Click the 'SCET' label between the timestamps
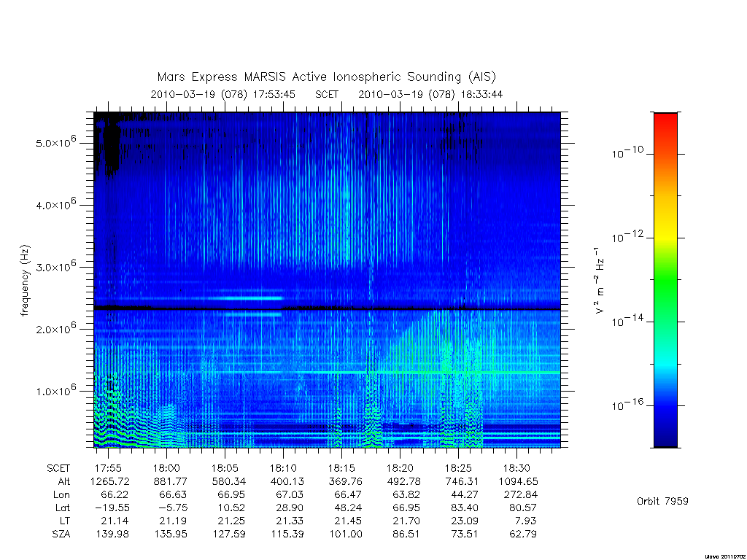747x560 pixels. pyautogui.click(x=327, y=94)
